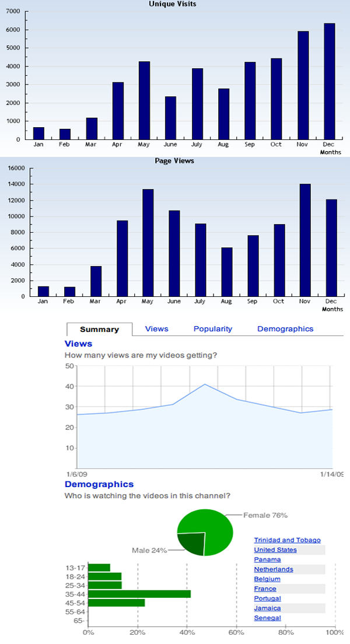Click the Apr bar in Unique Visits chart
The width and height of the screenshot is (350, 644).
point(118,111)
